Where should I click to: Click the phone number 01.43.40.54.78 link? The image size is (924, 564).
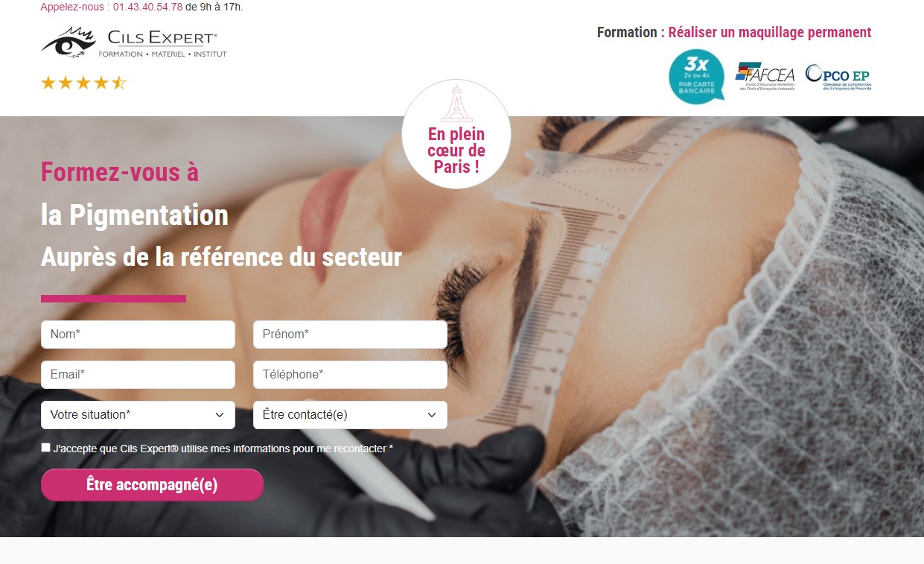pyautogui.click(x=147, y=7)
